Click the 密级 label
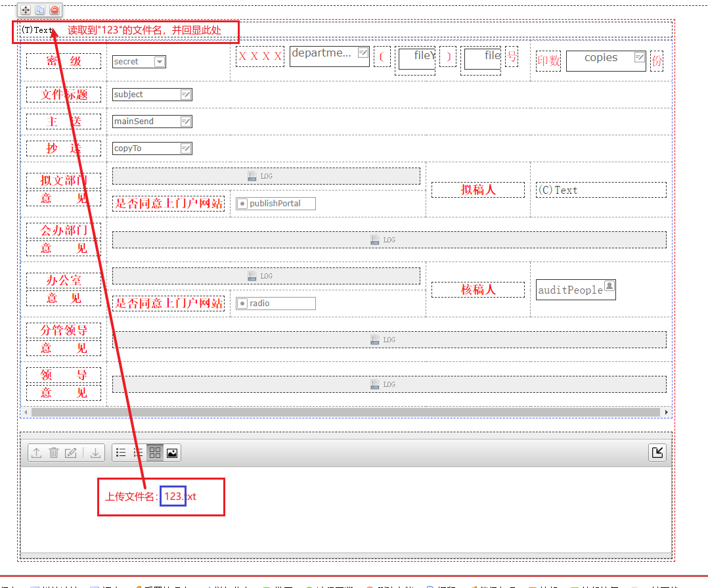Image resolution: width=708 pixels, height=588 pixels. (x=64, y=61)
